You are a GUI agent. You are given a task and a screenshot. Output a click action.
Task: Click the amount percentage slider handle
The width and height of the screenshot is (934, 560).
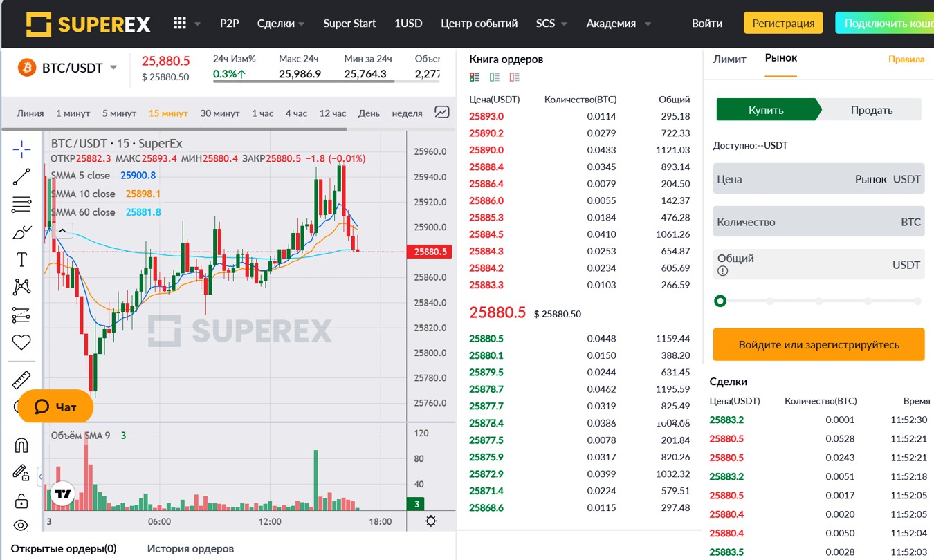[x=720, y=301]
